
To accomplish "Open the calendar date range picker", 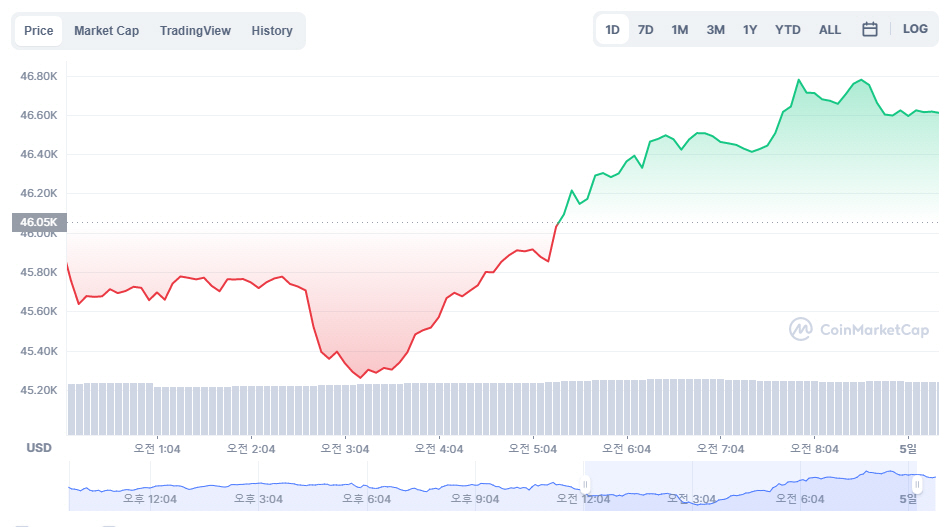I will [x=870, y=30].
